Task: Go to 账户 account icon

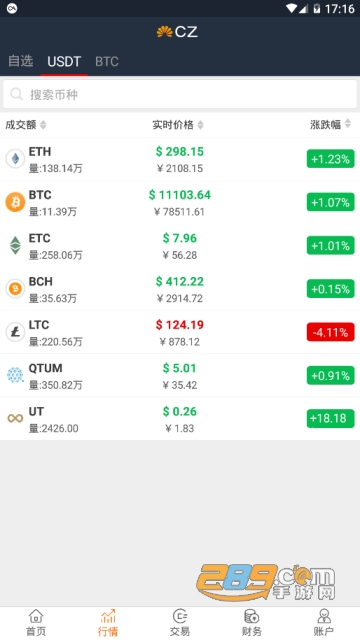Action: pos(324,616)
